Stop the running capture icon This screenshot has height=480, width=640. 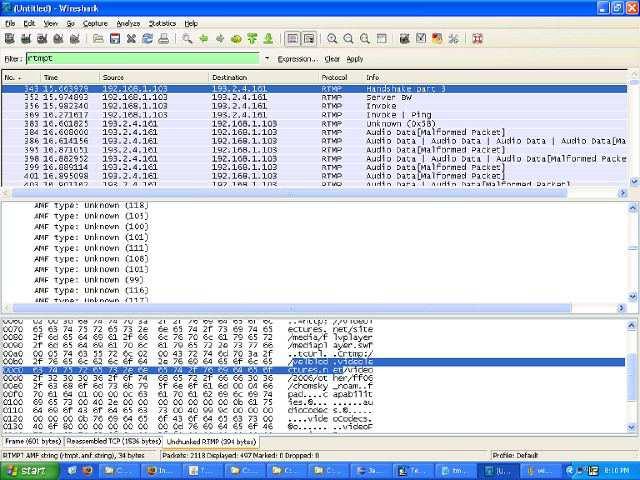(x=58, y=39)
